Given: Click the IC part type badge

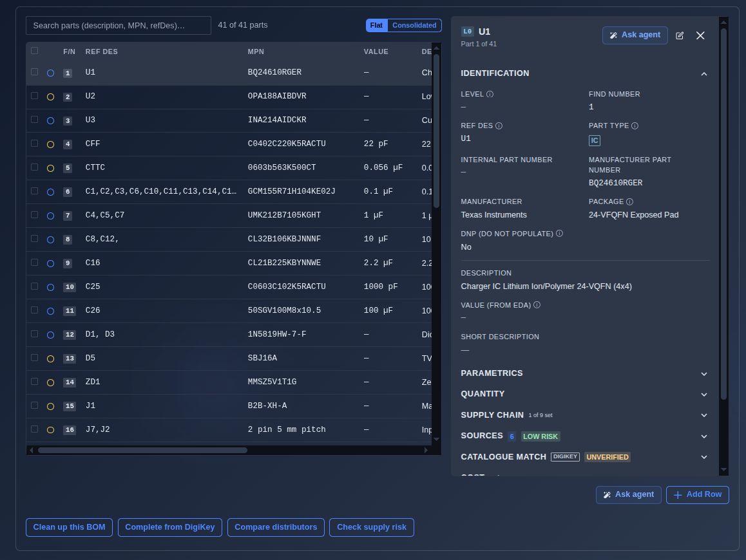Looking at the screenshot, I should pos(594,141).
